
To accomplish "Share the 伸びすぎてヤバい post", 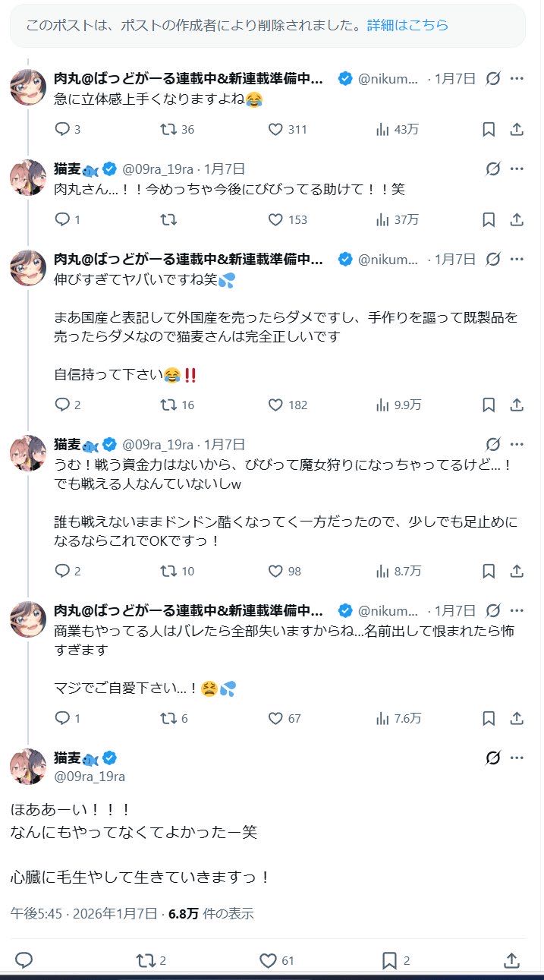I will tap(517, 405).
